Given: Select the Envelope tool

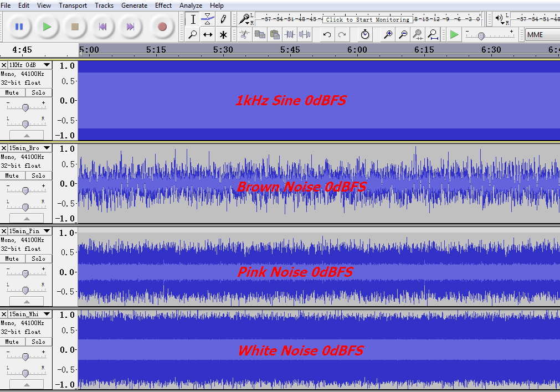Looking at the screenshot, I should click(208, 19).
